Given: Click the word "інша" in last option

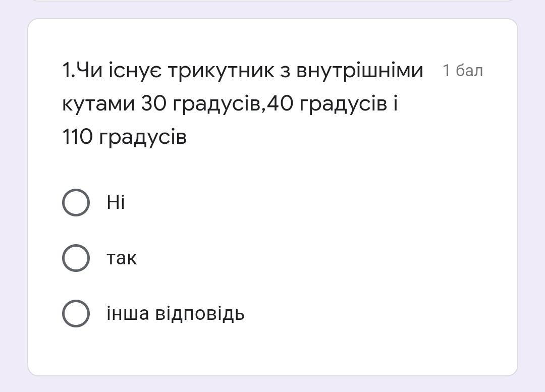Looking at the screenshot, I should pos(128,313).
